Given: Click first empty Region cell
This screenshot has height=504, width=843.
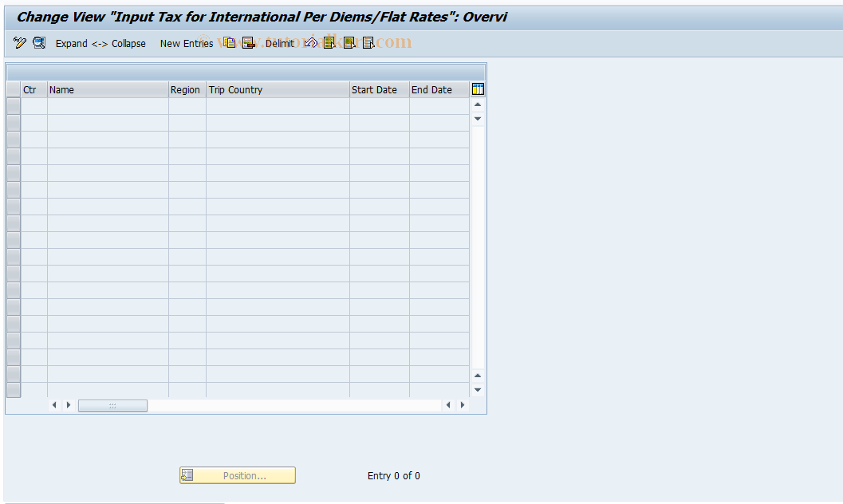Looking at the screenshot, I should click(187, 106).
